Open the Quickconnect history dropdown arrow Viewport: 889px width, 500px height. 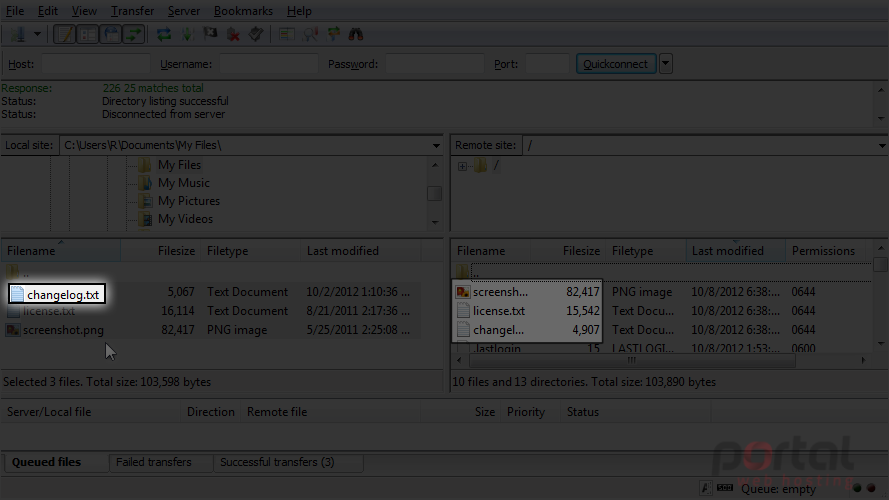(666, 64)
